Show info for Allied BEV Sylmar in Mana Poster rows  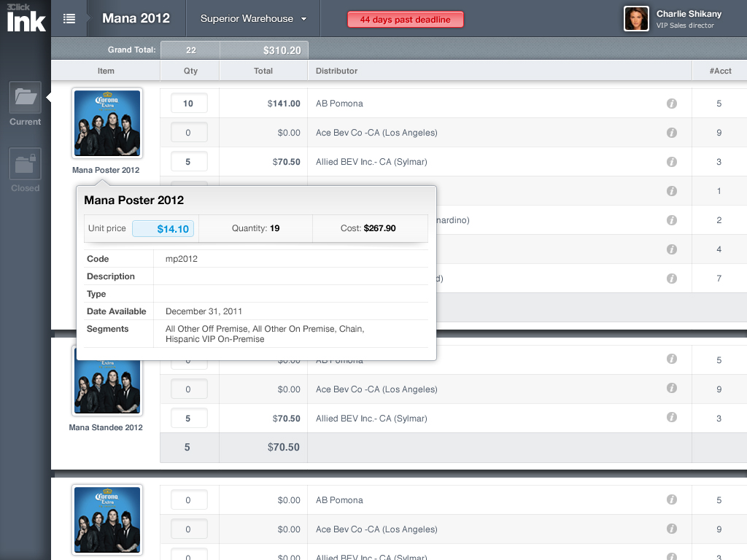pos(672,162)
